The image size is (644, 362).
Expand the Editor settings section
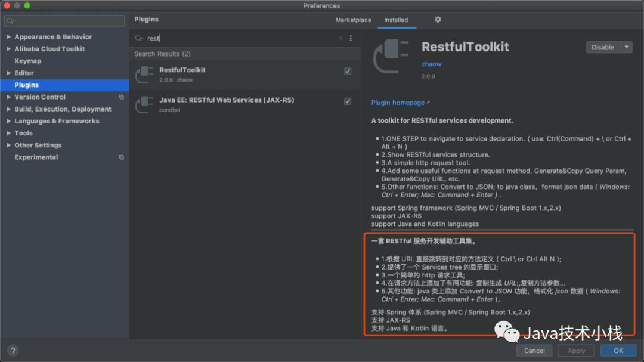point(8,73)
